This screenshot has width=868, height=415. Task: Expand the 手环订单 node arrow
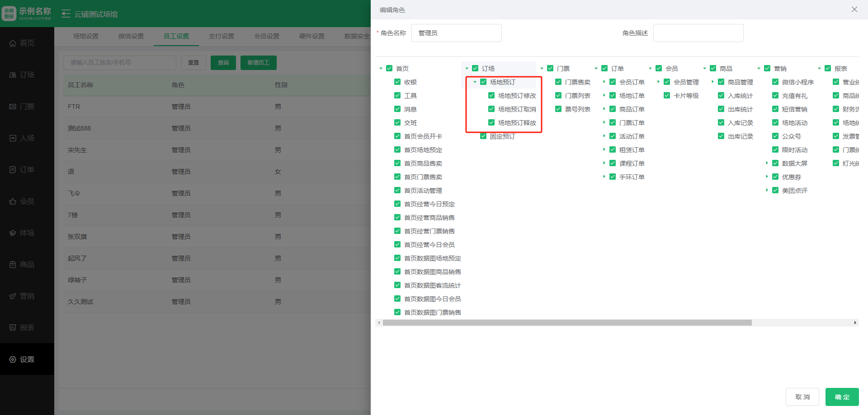[604, 177]
